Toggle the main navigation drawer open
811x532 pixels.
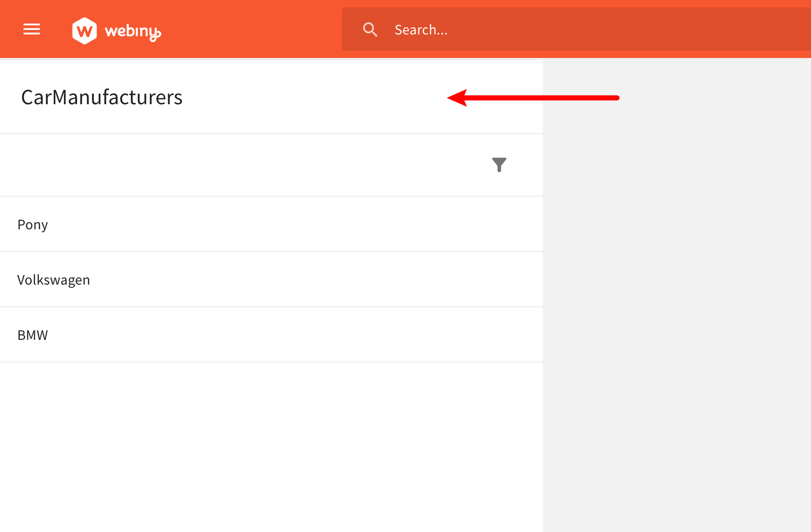(x=31, y=29)
